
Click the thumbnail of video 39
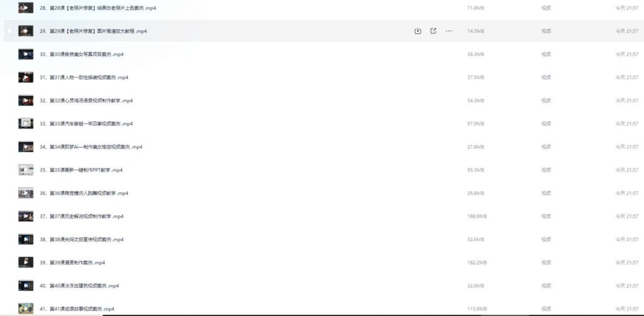26,263
